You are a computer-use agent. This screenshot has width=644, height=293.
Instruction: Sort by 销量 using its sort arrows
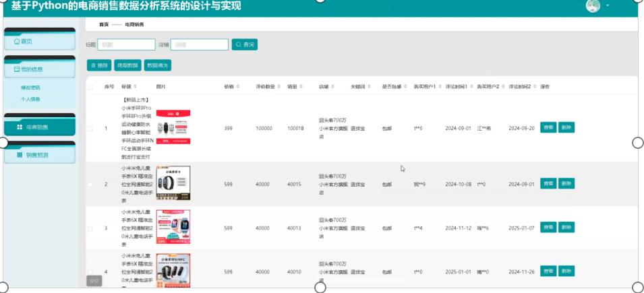coord(301,87)
